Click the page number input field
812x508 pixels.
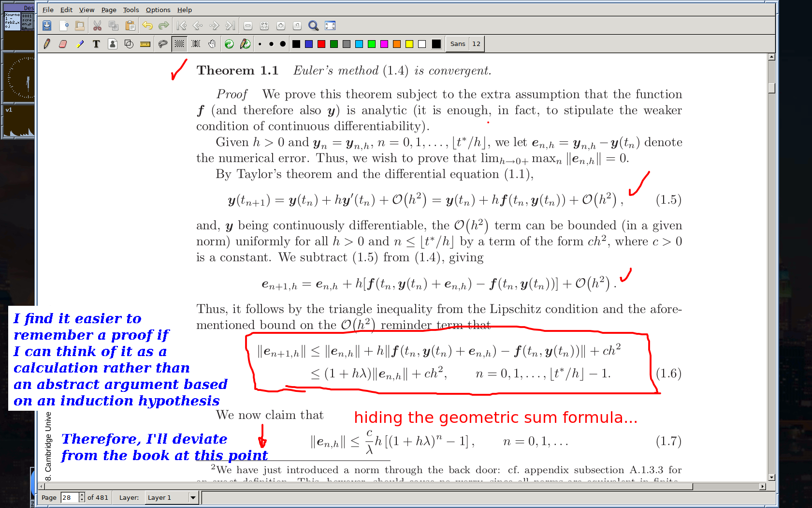pos(69,497)
